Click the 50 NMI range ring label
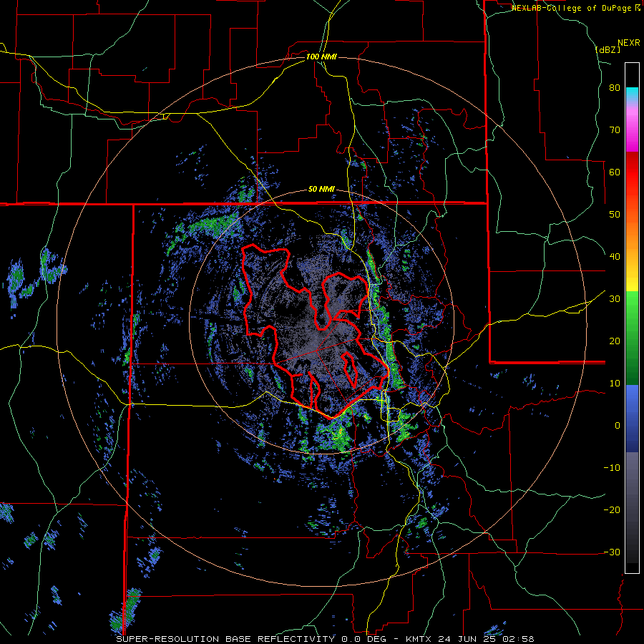The height and width of the screenshot is (644, 644). (321, 190)
